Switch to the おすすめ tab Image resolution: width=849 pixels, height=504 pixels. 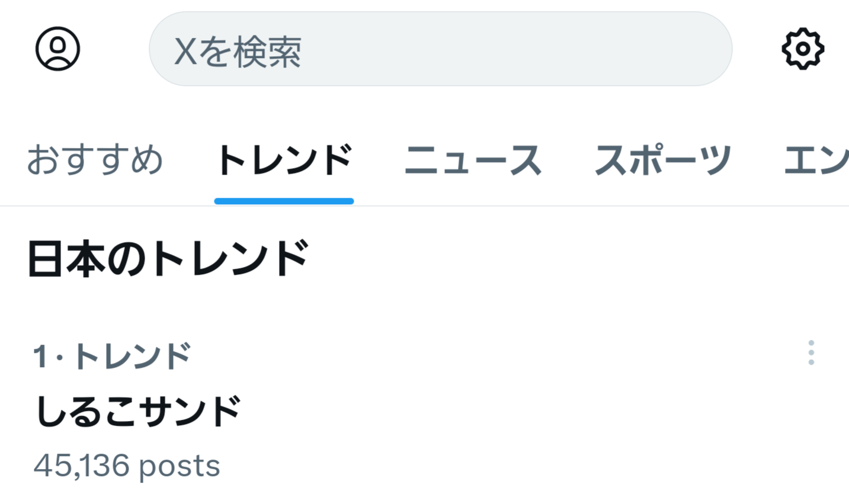tap(95, 160)
